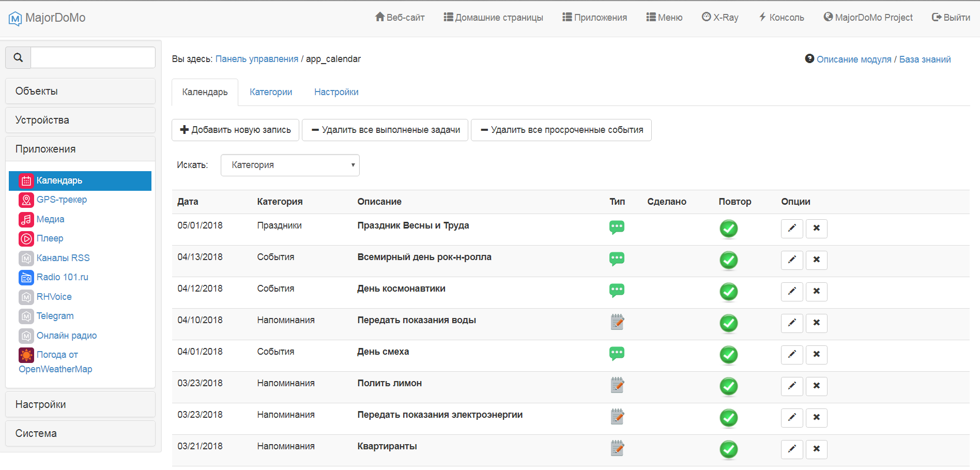Click the MajorDoMo logo icon
Image resolution: width=980 pixels, height=470 pixels.
pos(15,19)
